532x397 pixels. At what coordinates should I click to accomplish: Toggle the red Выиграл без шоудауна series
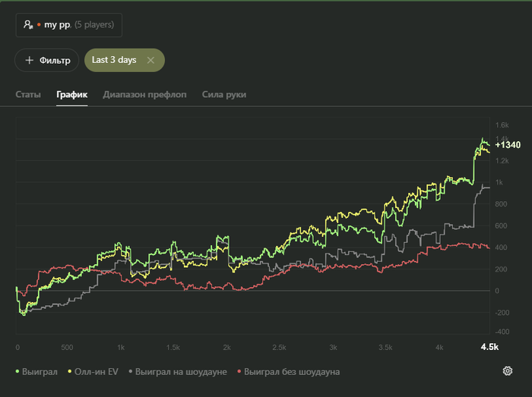289,372
